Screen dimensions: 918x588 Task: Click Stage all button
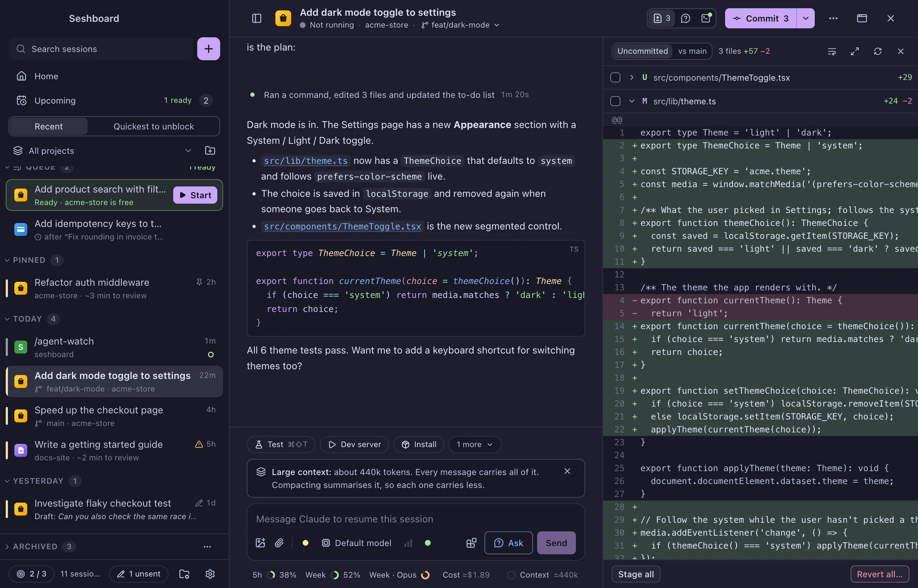point(636,574)
